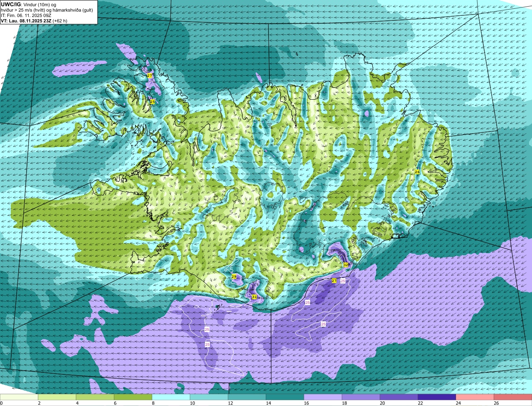Viewport: 532px width, 406px height.
Task: Click the 'UWC/IG: Vindur (10m) og' title line
Action: point(29,4)
